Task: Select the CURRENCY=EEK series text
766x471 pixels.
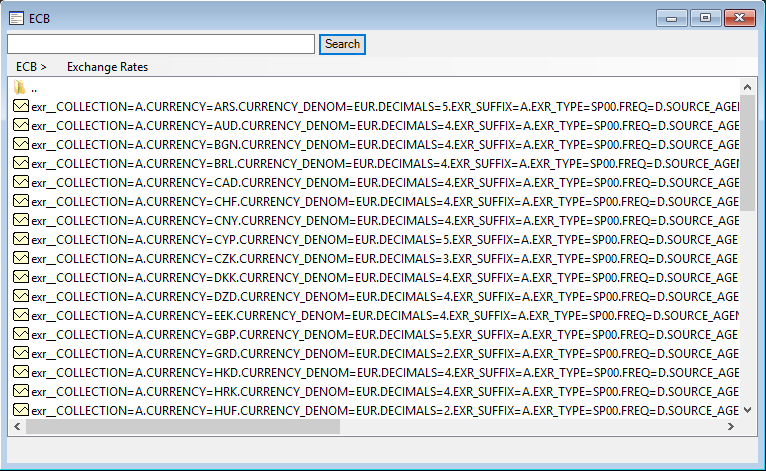Action: tap(385, 316)
